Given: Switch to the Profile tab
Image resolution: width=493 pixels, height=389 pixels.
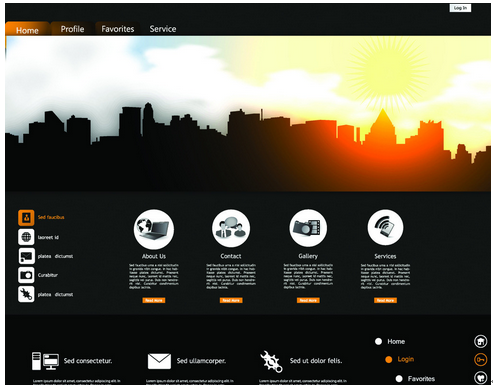Looking at the screenshot, I should point(72,29).
